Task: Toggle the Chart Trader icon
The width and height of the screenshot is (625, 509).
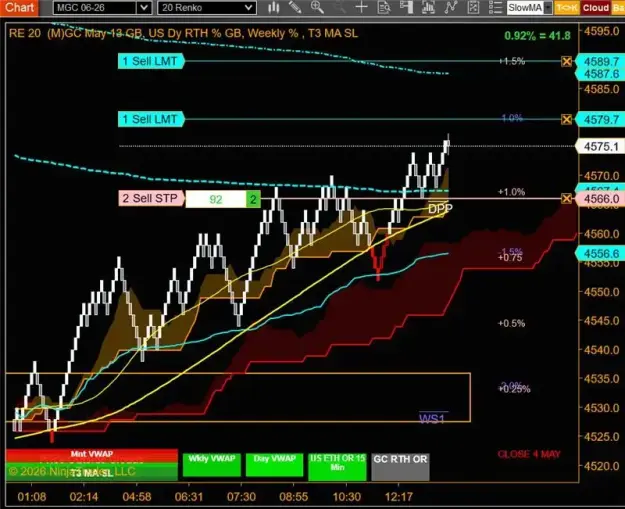Action: [406, 7]
